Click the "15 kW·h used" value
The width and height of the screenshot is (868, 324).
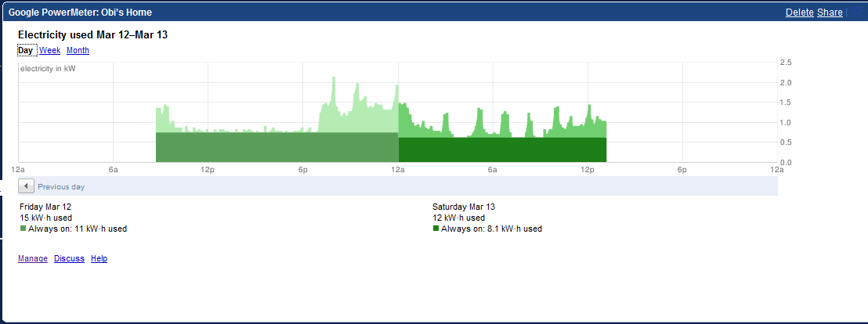click(x=45, y=218)
